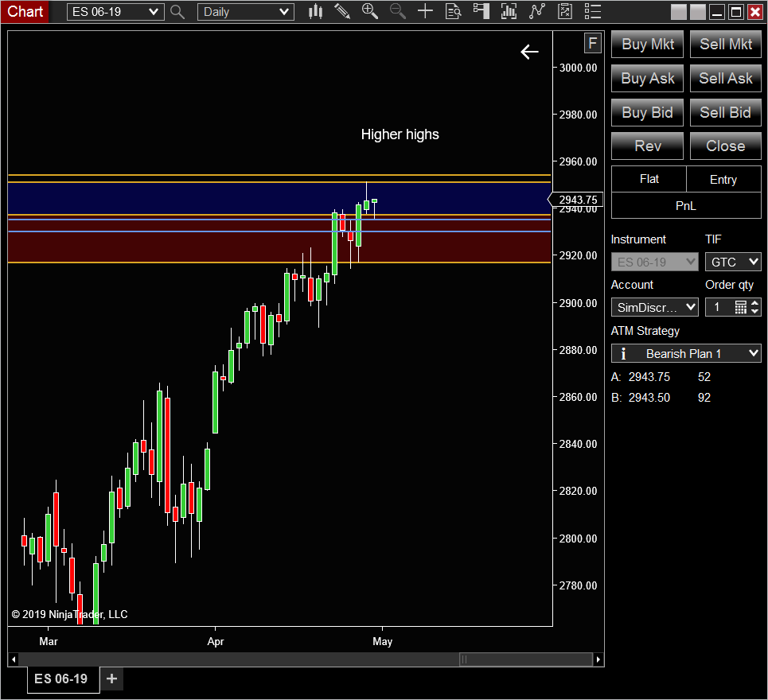Viewport: 768px width, 700px height.
Task: Click the bid price 2943.50 value
Action: tap(649, 398)
